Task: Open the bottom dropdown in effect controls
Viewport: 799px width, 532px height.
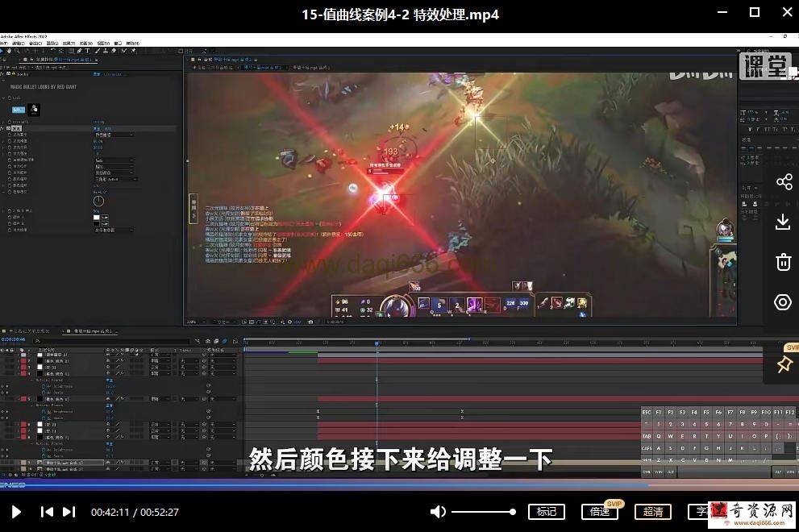Action: pyautogui.click(x=114, y=231)
